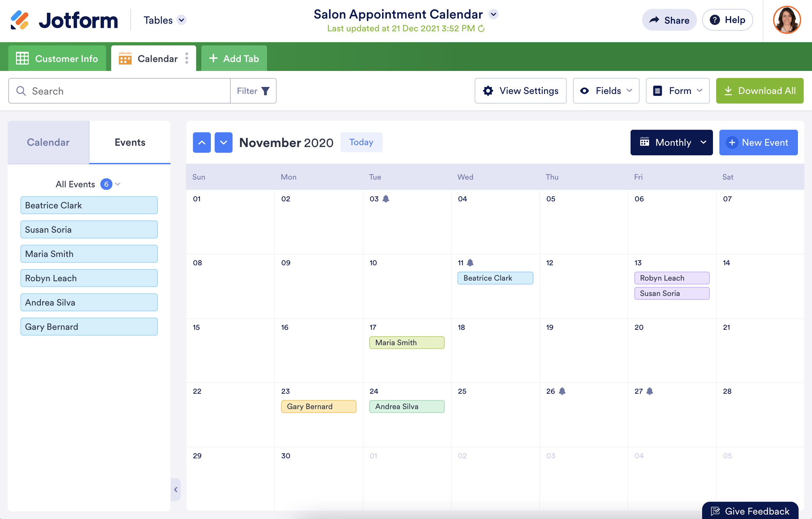Open the Tables dropdown chevron

181,20
